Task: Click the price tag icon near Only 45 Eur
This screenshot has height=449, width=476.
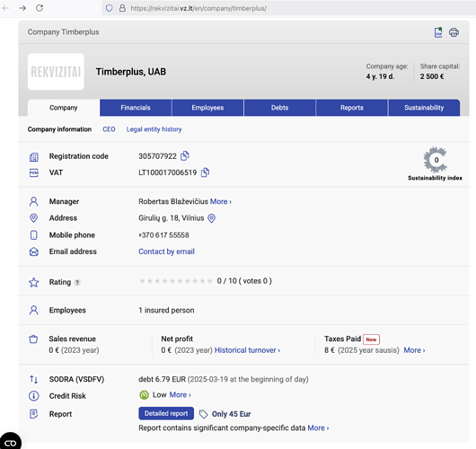Action: point(203,414)
